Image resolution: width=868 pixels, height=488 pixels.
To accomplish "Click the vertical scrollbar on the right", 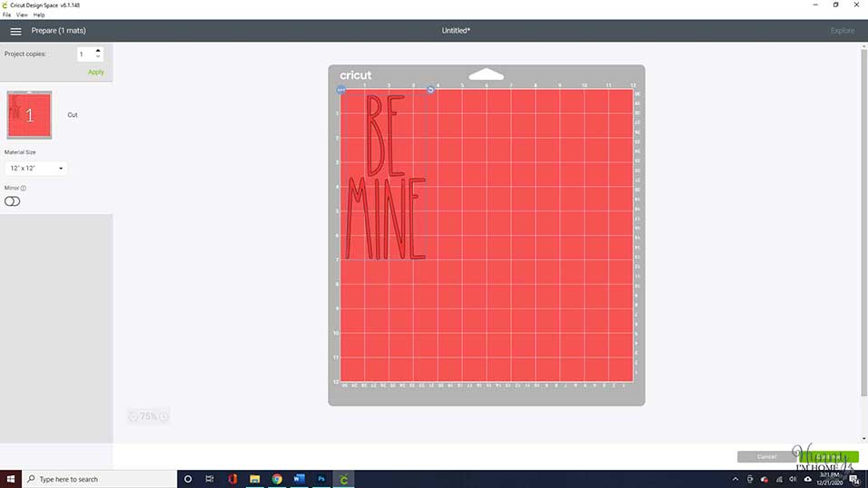I will (x=863, y=221).
